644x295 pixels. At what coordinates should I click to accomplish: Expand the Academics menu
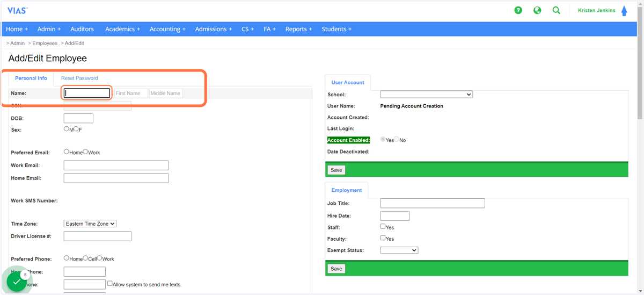coord(123,29)
